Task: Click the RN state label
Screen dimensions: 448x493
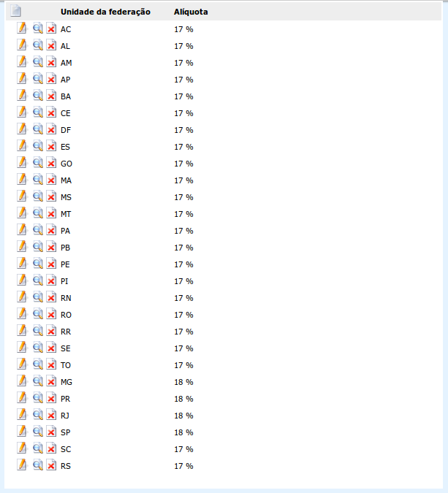Action: pos(66,298)
